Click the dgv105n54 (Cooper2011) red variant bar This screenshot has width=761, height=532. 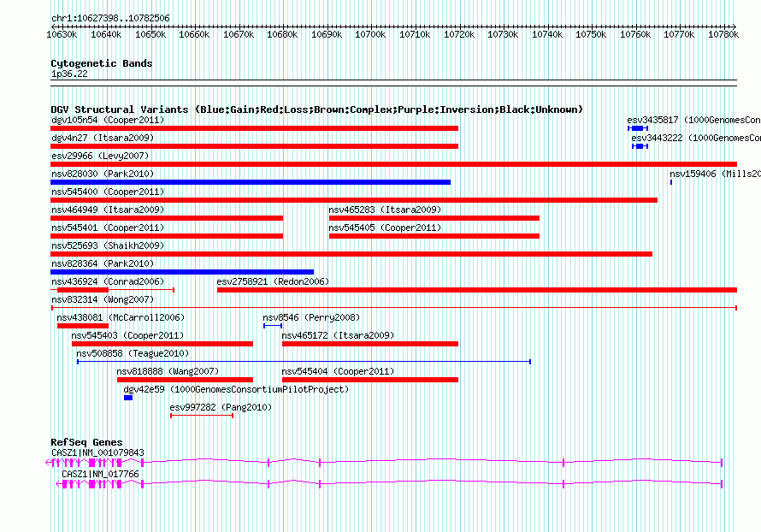point(254,128)
